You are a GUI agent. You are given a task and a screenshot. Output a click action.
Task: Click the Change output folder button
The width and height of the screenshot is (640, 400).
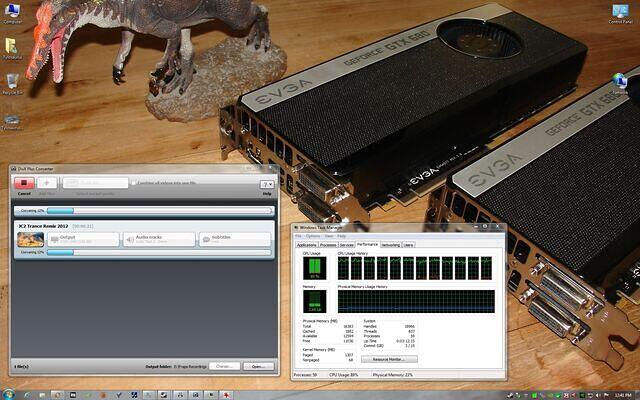(223, 366)
